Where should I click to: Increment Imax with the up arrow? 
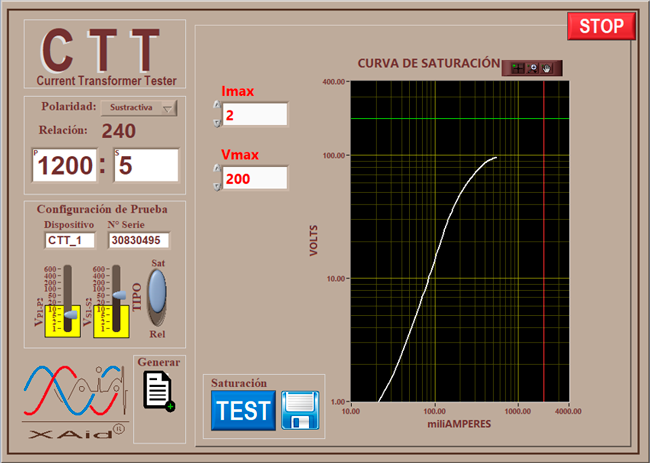coord(217,105)
